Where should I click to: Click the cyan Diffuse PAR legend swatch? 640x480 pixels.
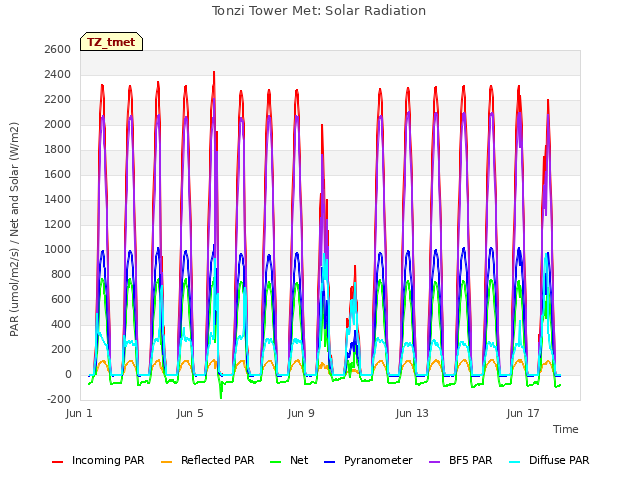(x=515, y=462)
